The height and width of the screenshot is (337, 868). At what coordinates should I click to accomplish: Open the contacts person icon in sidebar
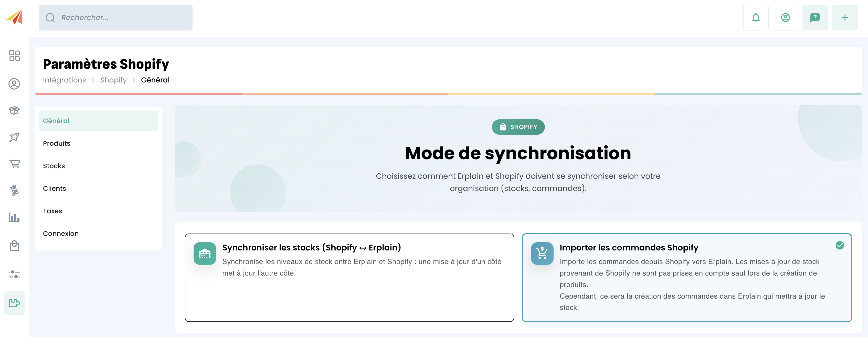[x=14, y=84]
